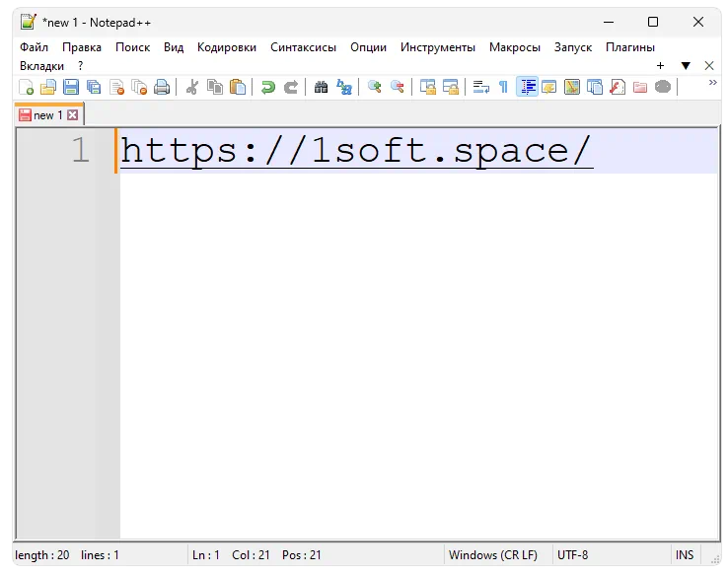Image resolution: width=728 pixels, height=575 pixels.
Task: Click Windows (CR LF) line ending status
Action: [x=492, y=555]
